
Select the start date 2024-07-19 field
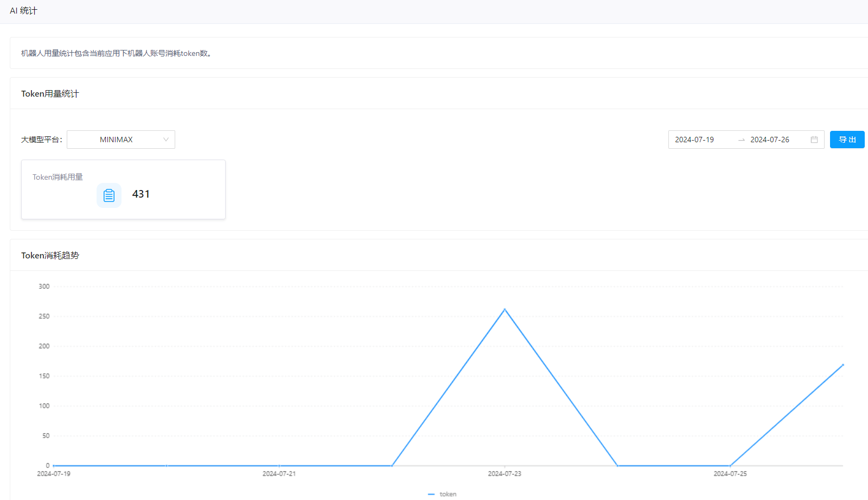click(x=694, y=140)
